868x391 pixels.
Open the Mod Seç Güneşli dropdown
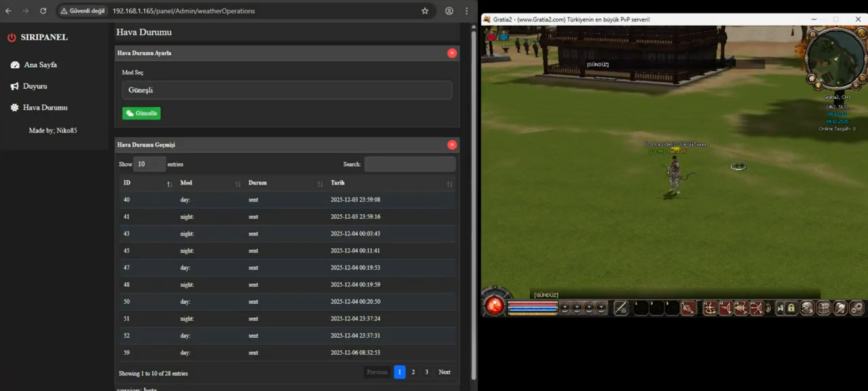click(287, 90)
